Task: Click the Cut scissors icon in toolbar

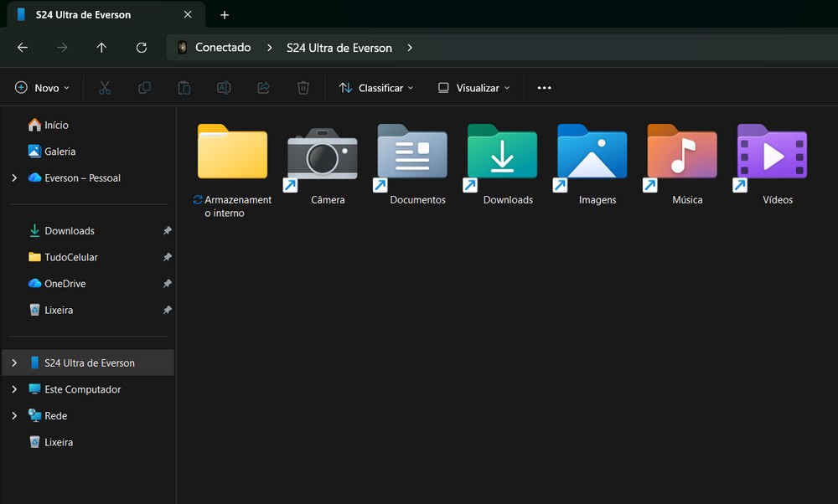Action: pos(105,88)
